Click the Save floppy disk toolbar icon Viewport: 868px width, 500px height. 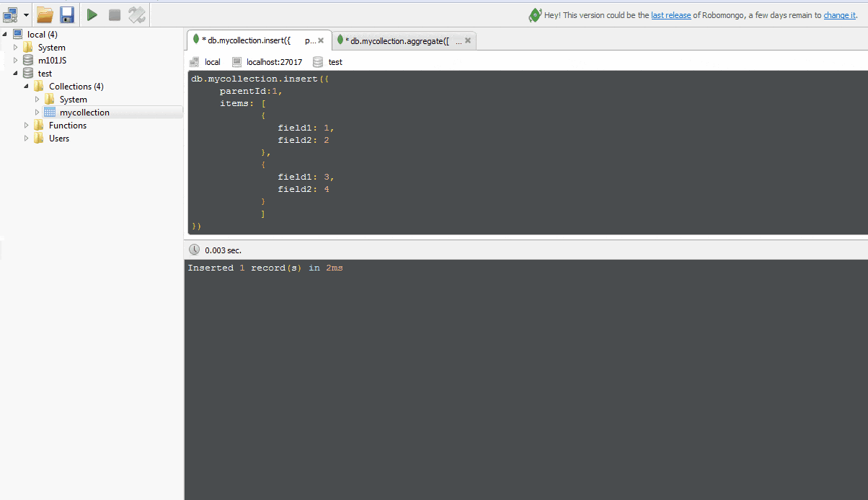(67, 14)
